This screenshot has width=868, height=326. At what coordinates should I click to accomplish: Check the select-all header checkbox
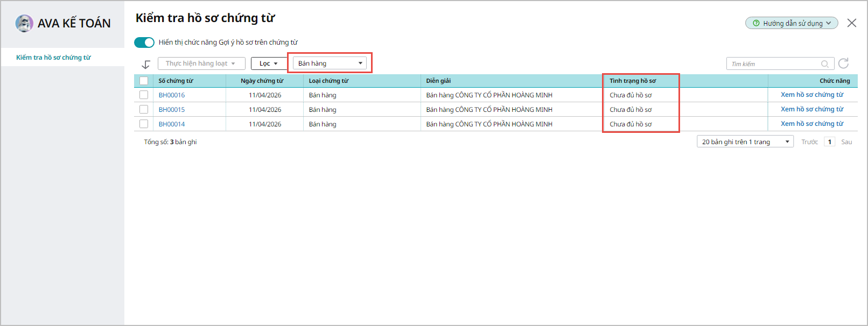click(144, 81)
